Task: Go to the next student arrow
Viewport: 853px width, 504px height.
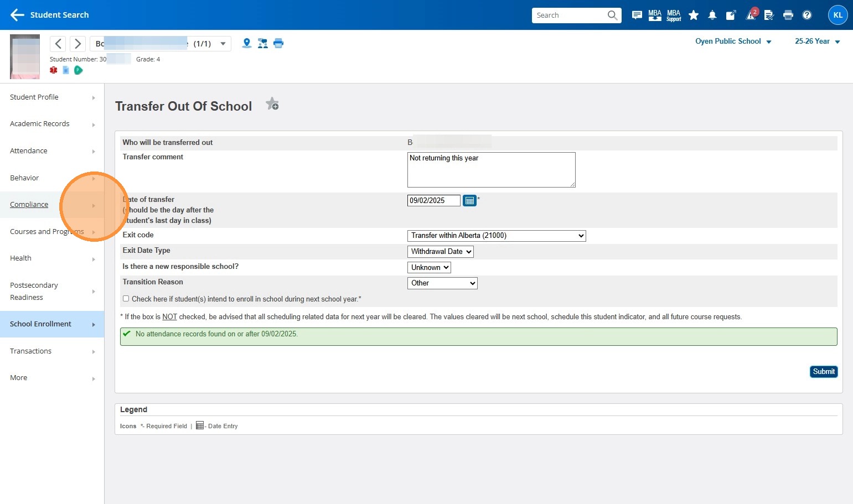Action: (78, 44)
